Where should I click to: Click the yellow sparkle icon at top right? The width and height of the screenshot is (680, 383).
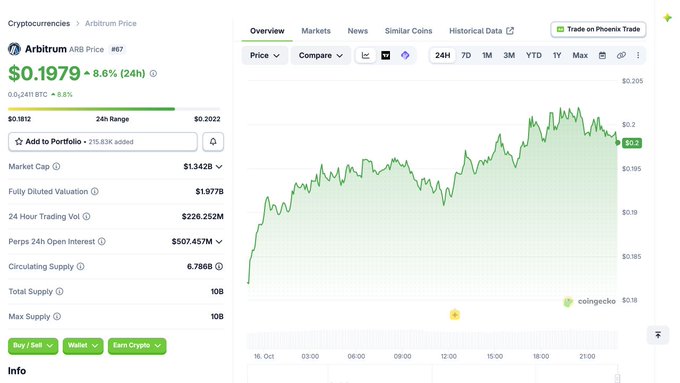pos(667,18)
